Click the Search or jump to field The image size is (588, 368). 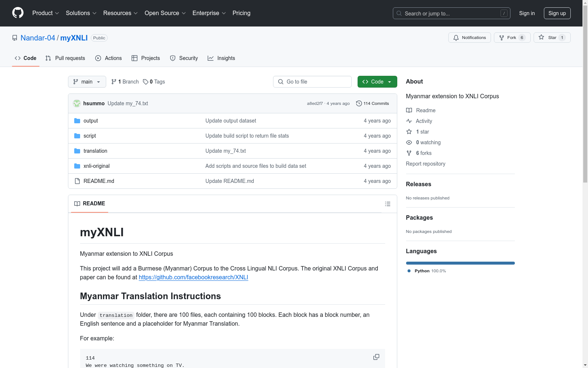(x=452, y=13)
